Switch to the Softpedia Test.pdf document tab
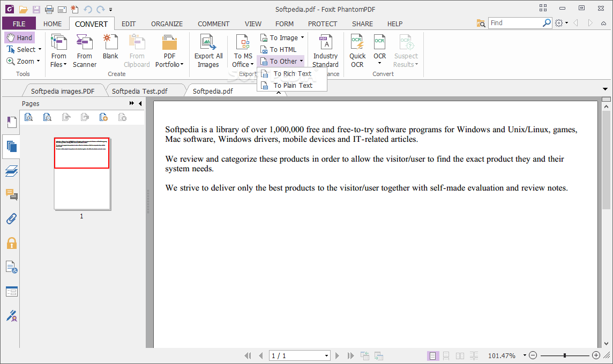Image resolution: width=613 pixels, height=364 pixels. coord(139,91)
